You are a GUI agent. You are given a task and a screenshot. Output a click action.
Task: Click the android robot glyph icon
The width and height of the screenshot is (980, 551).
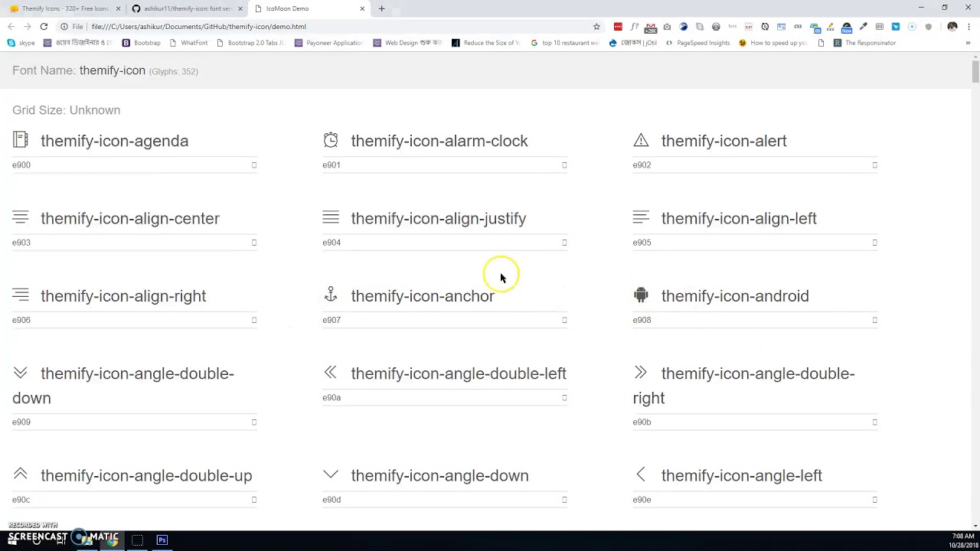pyautogui.click(x=641, y=294)
